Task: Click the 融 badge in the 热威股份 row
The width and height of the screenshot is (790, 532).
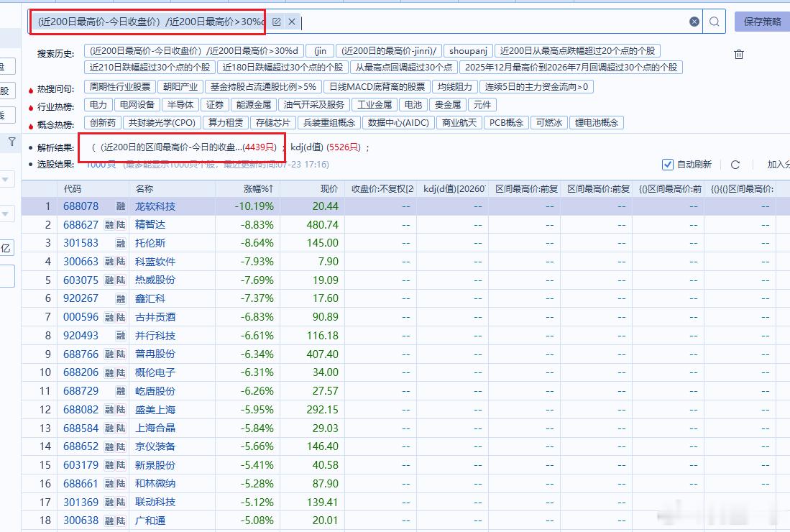Action: [x=109, y=280]
